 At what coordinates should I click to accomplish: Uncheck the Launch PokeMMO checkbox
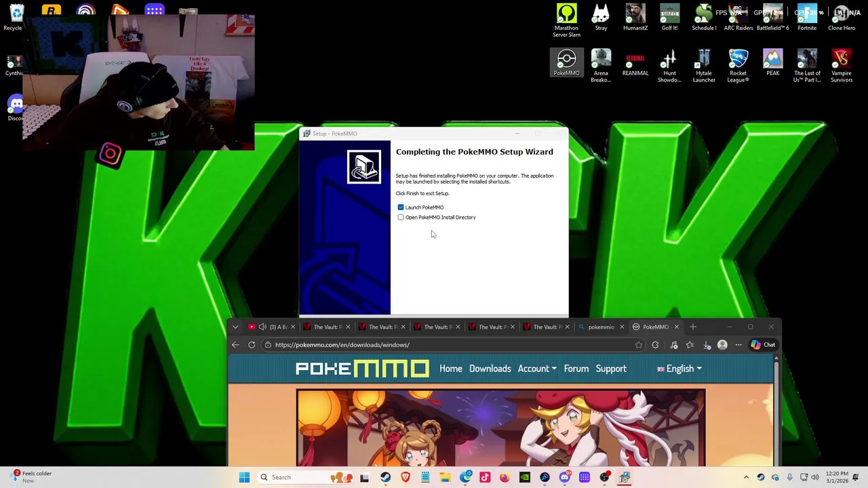[x=401, y=207]
